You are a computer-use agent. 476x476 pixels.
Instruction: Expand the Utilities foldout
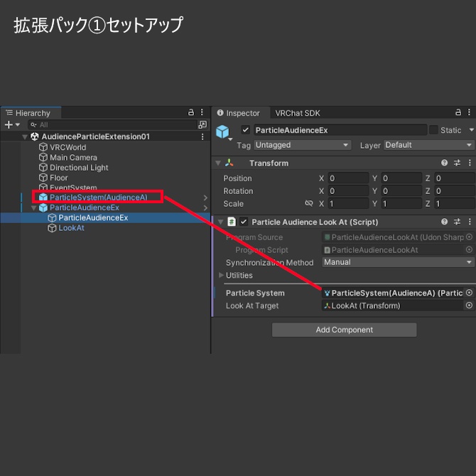(x=221, y=275)
